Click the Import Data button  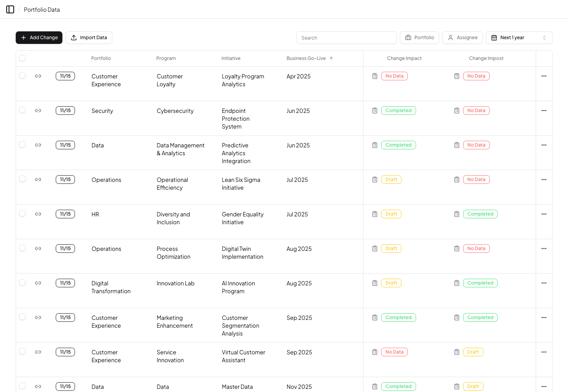click(x=89, y=37)
